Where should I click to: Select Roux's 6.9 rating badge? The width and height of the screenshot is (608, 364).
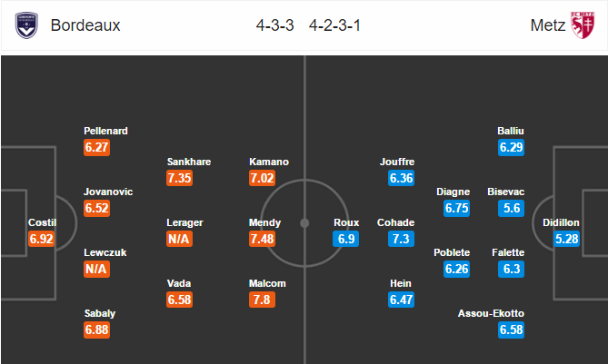pyautogui.click(x=345, y=239)
